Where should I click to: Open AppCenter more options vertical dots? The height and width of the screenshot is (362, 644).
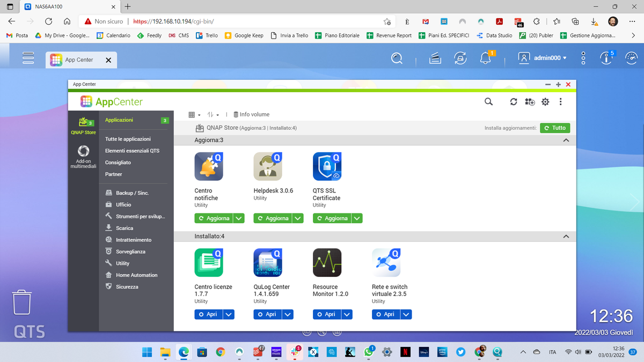560,102
